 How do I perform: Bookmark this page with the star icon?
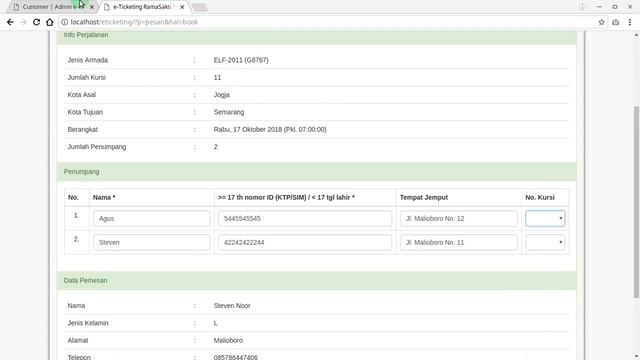point(601,22)
